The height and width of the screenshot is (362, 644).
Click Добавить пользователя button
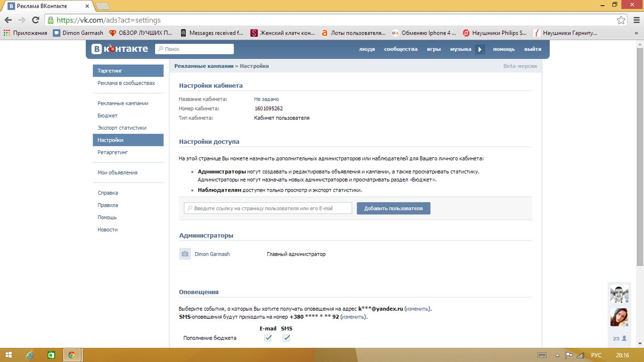[393, 208]
